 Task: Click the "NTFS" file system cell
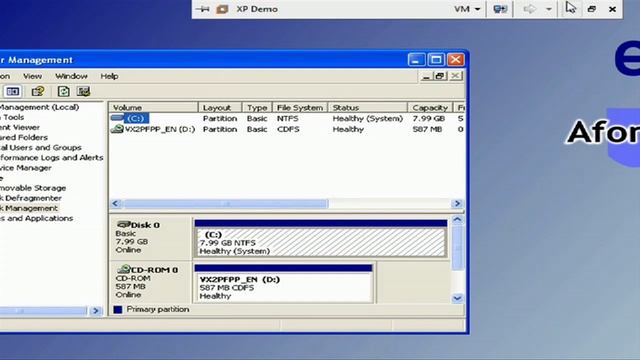(288, 118)
